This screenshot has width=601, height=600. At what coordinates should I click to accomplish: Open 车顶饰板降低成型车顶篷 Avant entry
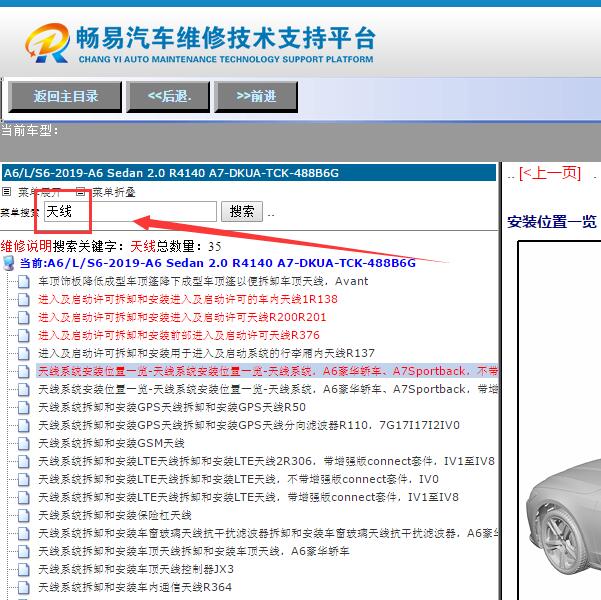pos(203,281)
